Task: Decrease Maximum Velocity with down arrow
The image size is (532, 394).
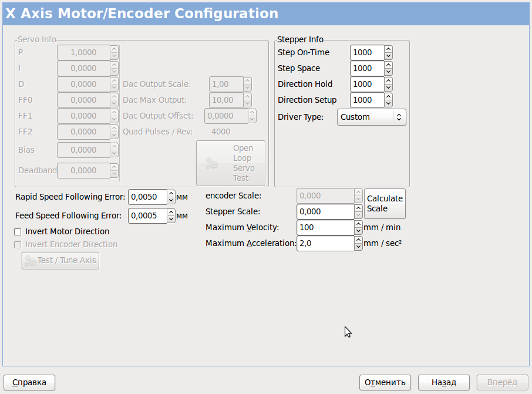Action: [x=358, y=231]
